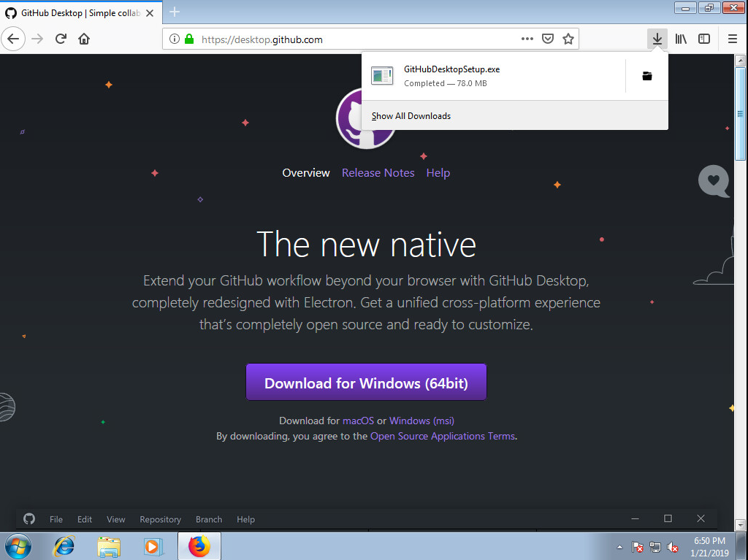Go back with the browser back arrow

point(13,39)
